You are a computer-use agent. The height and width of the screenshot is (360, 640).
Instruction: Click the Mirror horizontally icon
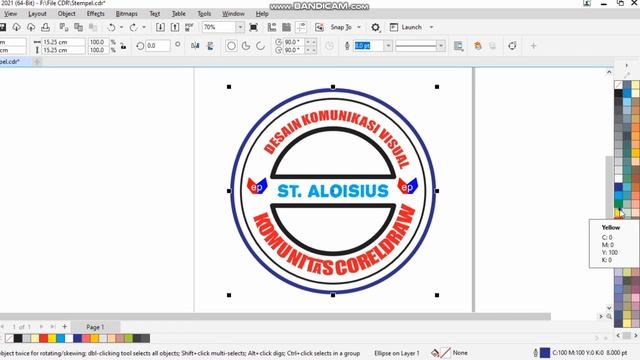click(x=195, y=46)
